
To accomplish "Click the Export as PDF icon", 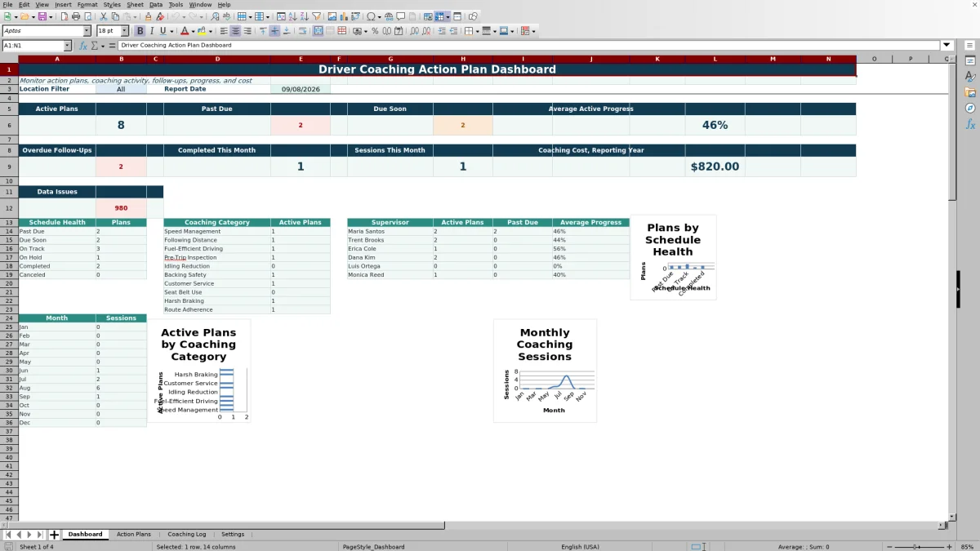I will click(65, 16).
